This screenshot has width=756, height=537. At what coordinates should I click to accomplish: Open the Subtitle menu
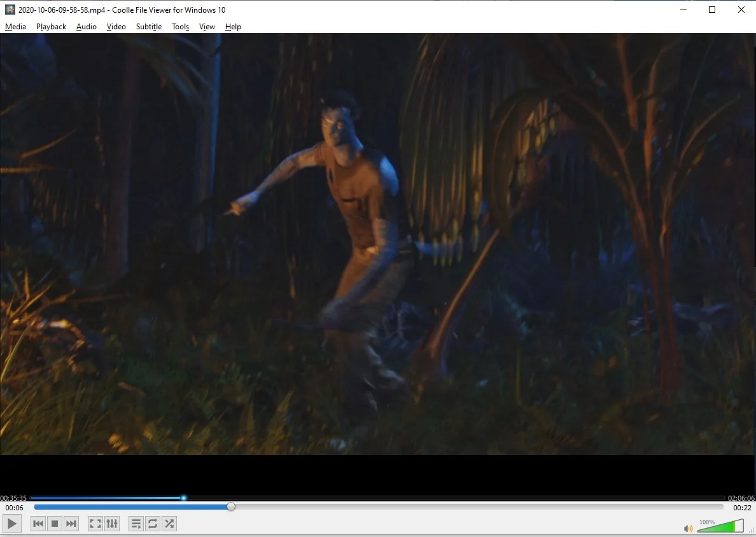click(x=148, y=27)
